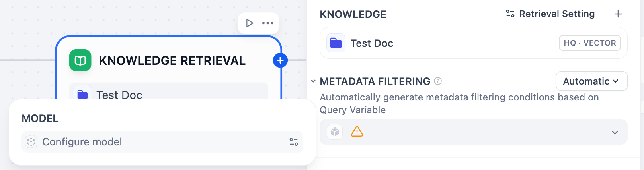This screenshot has width=644, height=170.
Task: Open model parameters via the sliders icon
Action: pos(294,142)
